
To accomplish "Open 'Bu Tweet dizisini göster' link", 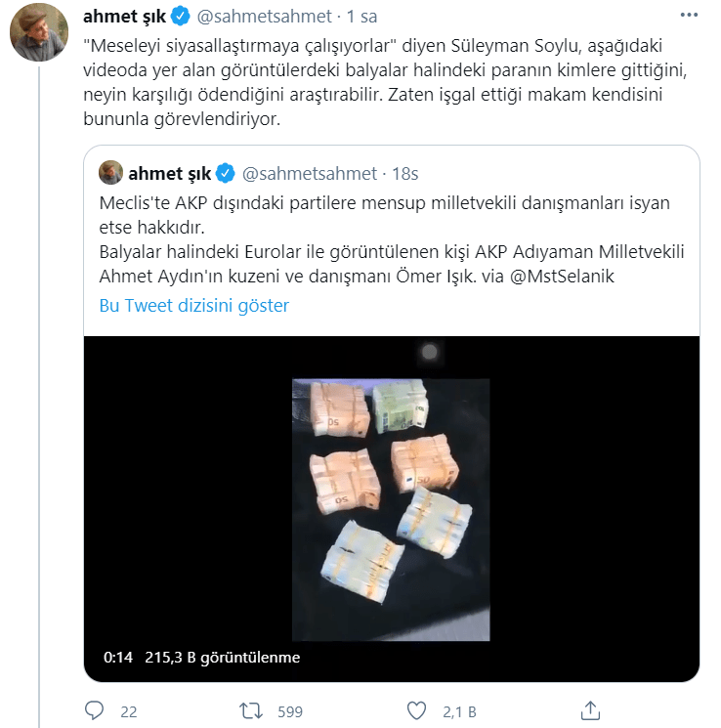I will click(194, 306).
